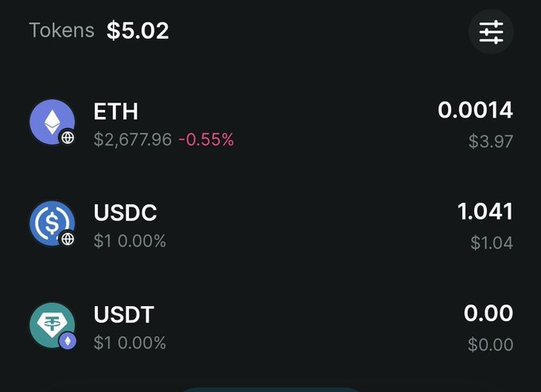This screenshot has height=392, width=541.
Task: Tap the Ethereum network badge on USDT
Action: click(68, 341)
